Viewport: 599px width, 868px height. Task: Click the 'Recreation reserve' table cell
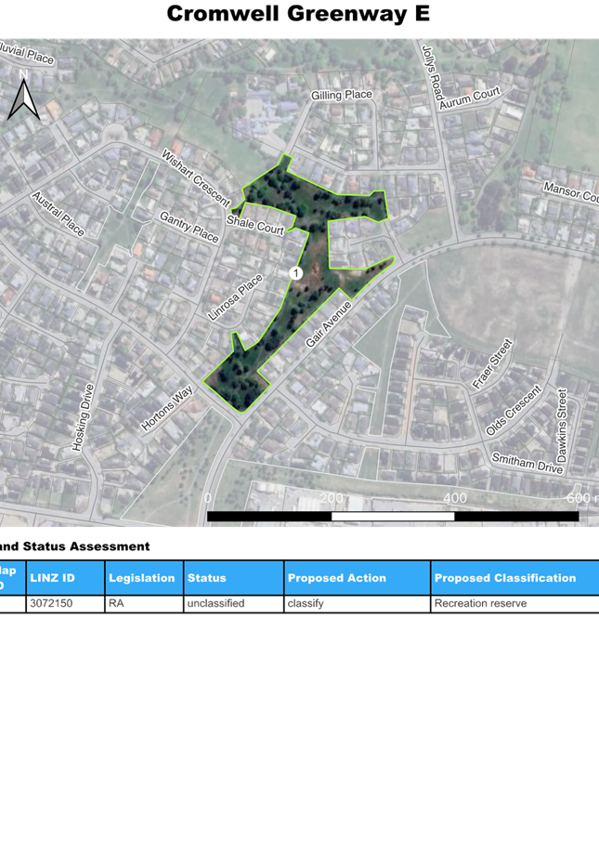click(x=514, y=604)
